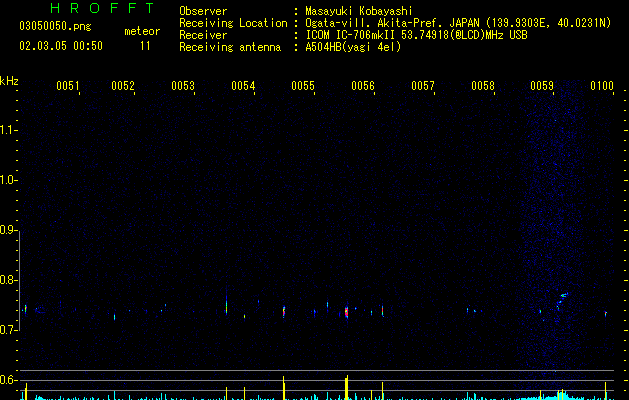Select the Ogata-vill. Akita-Pref. JAPAN location text

click(458, 23)
